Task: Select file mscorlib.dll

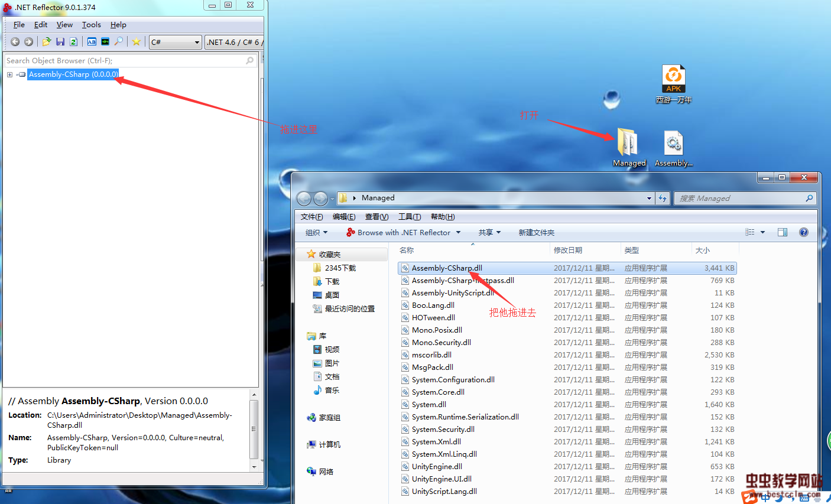Action: coord(431,355)
